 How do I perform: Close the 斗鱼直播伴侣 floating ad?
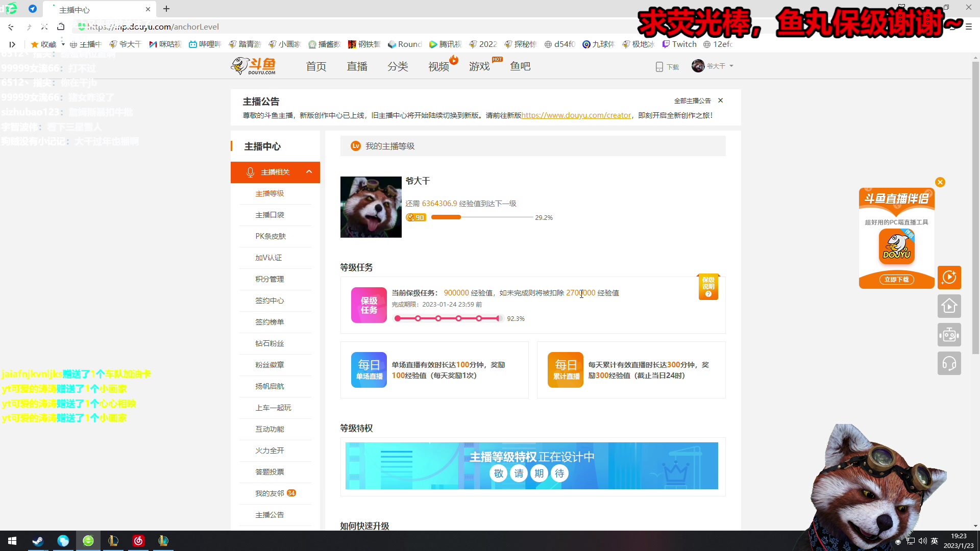[x=940, y=182]
